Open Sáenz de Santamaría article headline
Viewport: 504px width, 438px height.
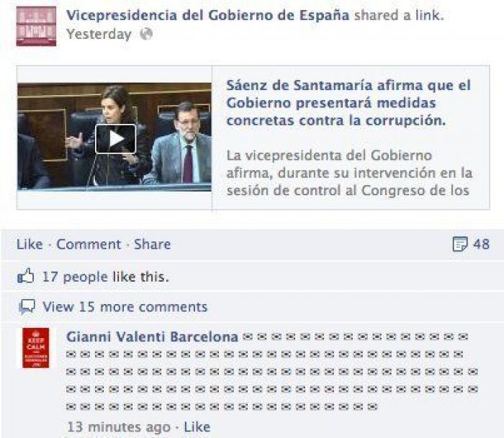348,103
